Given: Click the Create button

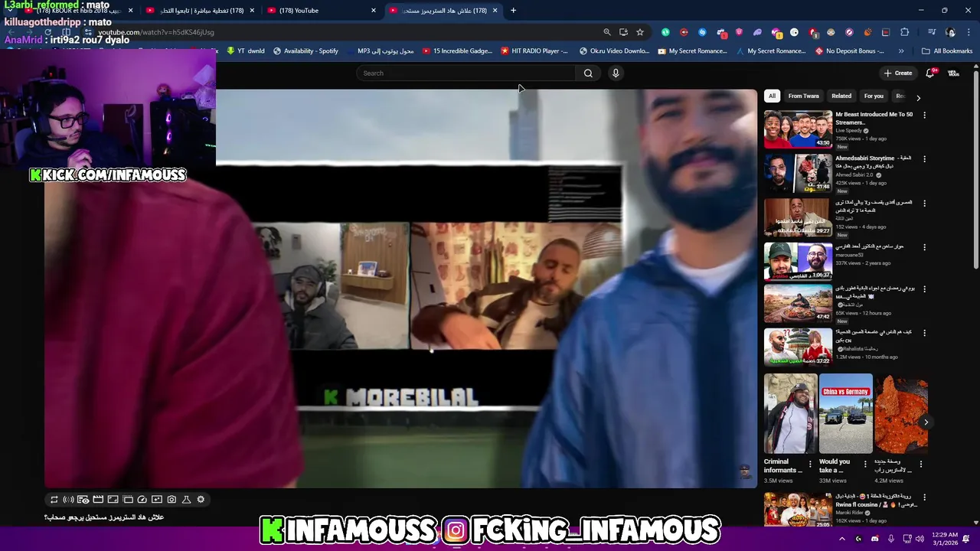Looking at the screenshot, I should [898, 73].
